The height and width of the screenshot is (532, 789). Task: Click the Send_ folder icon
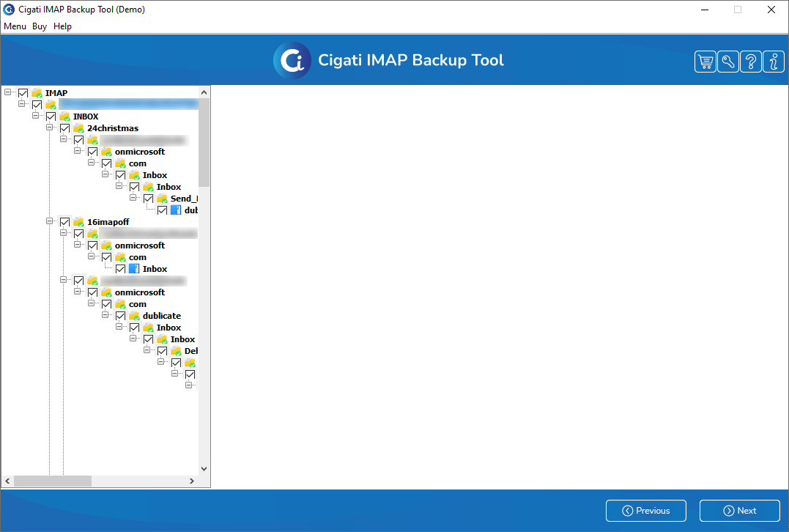pos(162,199)
